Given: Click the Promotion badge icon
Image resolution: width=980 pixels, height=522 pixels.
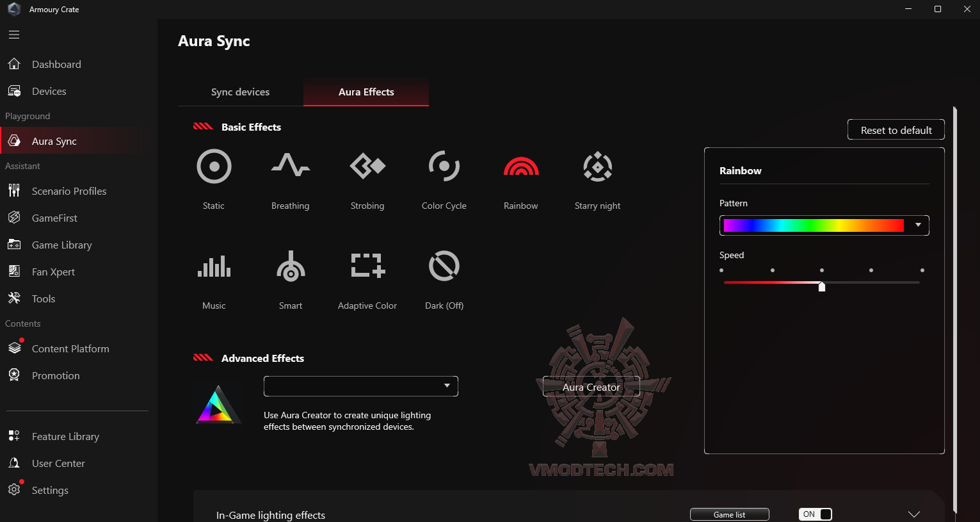Looking at the screenshot, I should 14,375.
